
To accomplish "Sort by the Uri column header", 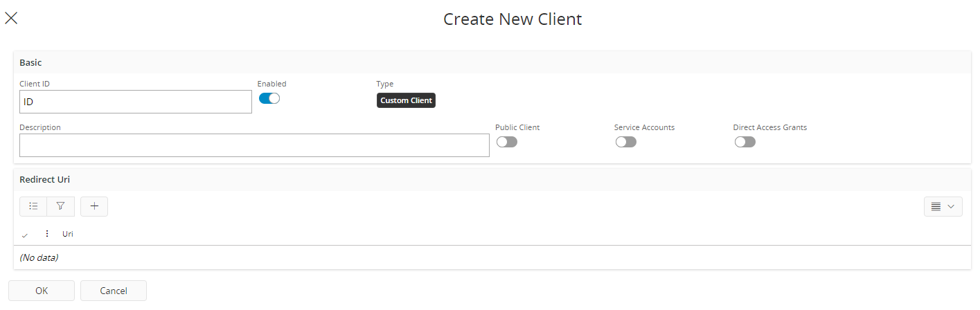I will (x=68, y=234).
